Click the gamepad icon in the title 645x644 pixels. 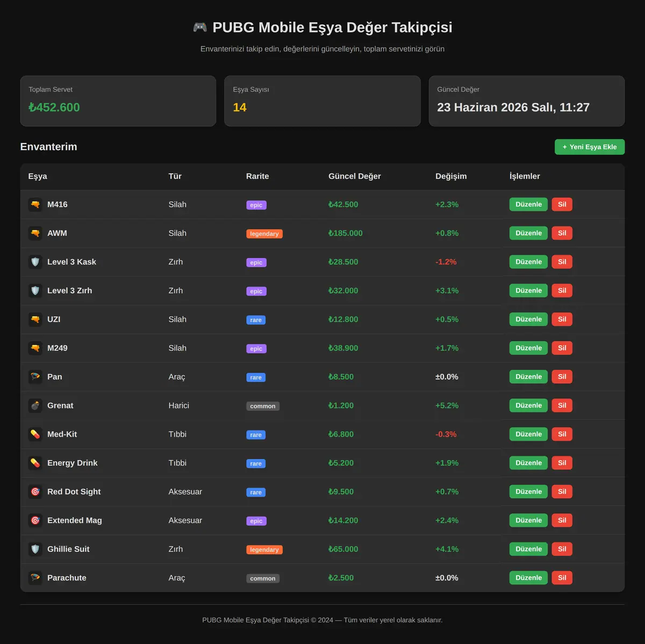[200, 27]
